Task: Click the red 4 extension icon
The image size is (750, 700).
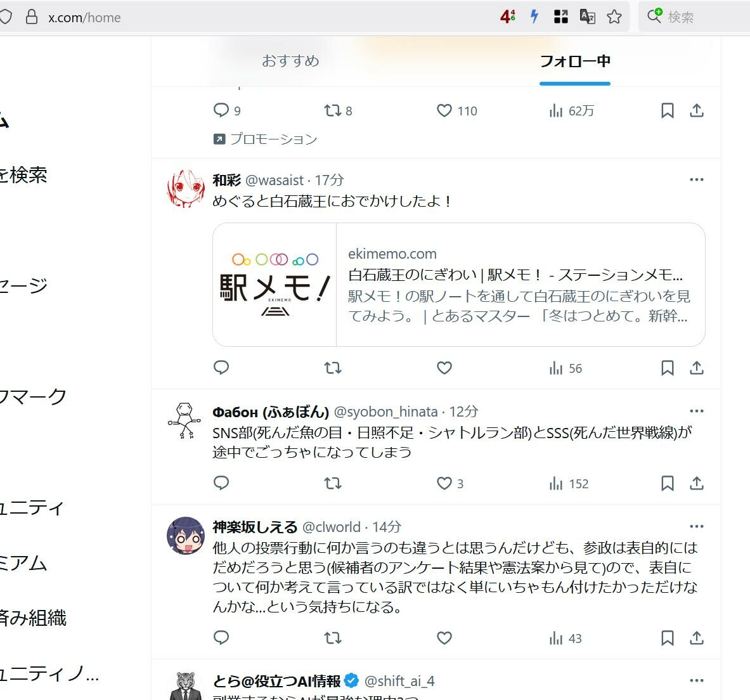Action: pyautogui.click(x=507, y=16)
